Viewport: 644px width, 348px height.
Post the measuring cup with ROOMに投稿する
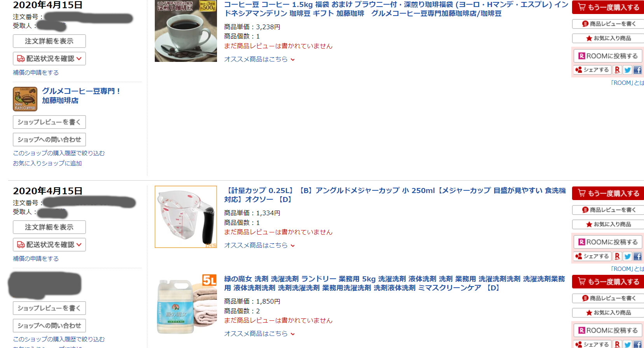[x=608, y=242]
